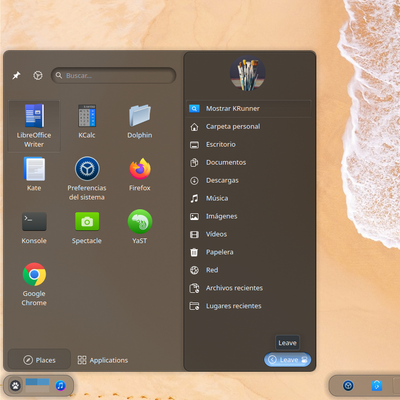Viewport: 400px width, 400px height.
Task: Switch to the Applications tab
Action: (103, 360)
